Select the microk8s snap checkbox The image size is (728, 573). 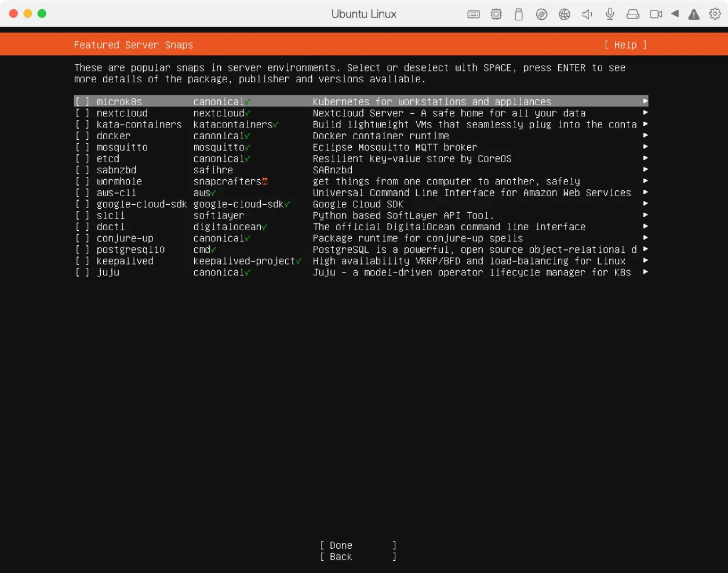[x=82, y=101]
